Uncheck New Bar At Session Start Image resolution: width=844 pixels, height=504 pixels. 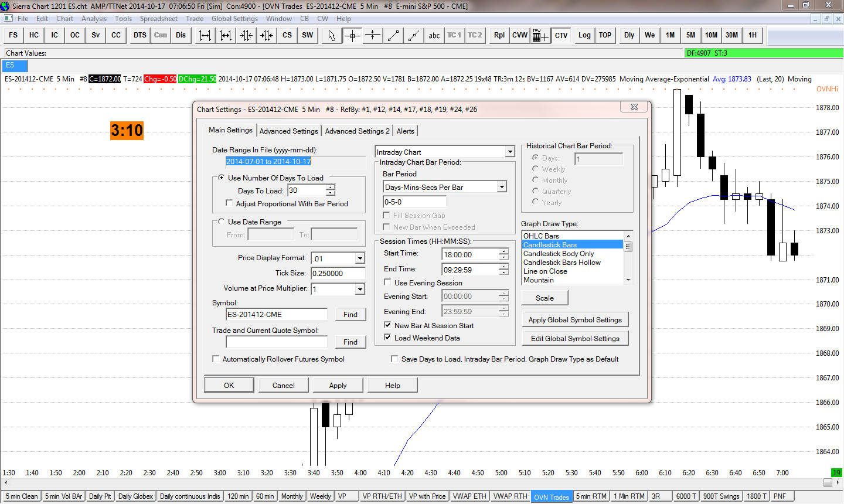click(387, 325)
